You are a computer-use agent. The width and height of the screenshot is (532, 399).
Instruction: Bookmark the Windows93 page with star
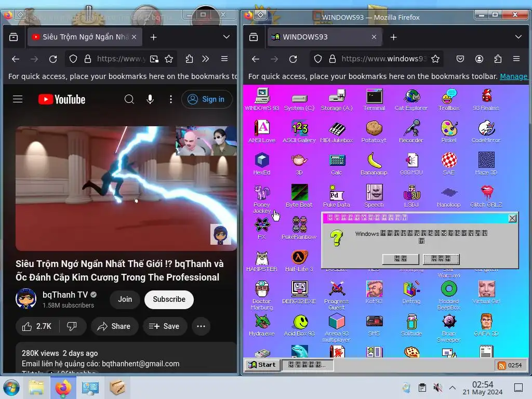435,59
